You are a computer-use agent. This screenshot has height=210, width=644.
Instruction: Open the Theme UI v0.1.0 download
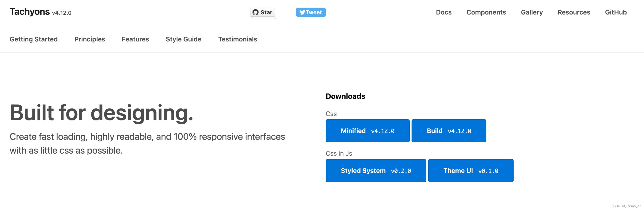coord(471,171)
